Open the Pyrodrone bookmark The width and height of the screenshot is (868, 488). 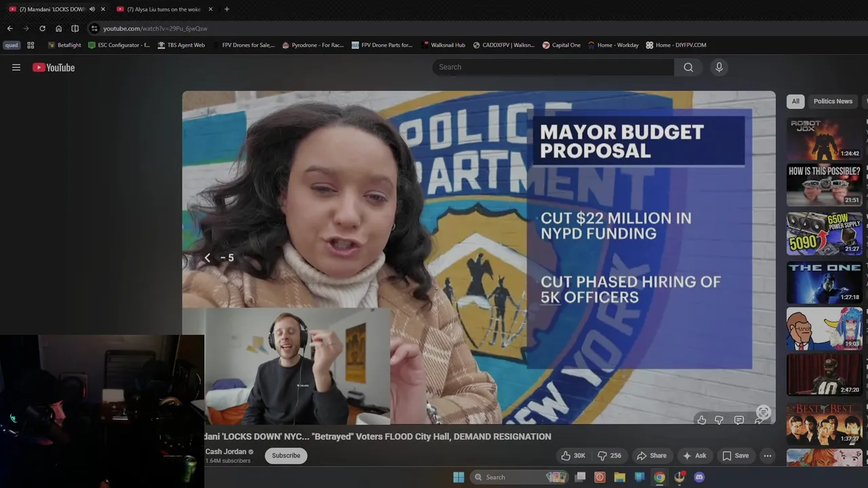point(313,45)
